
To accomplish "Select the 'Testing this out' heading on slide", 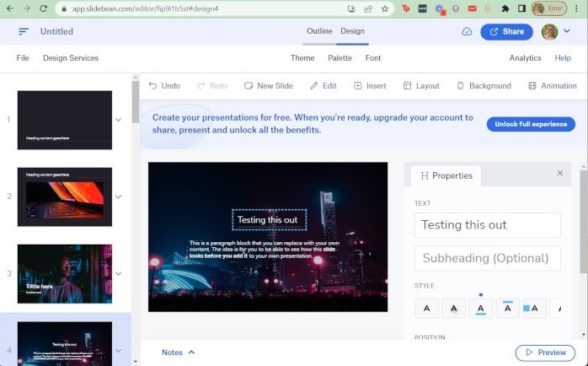I will [270, 219].
